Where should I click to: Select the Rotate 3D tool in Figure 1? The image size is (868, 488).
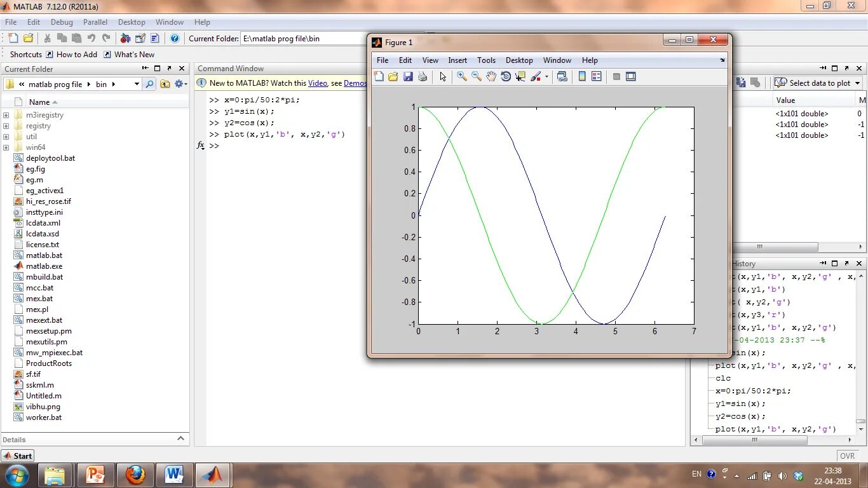506,76
